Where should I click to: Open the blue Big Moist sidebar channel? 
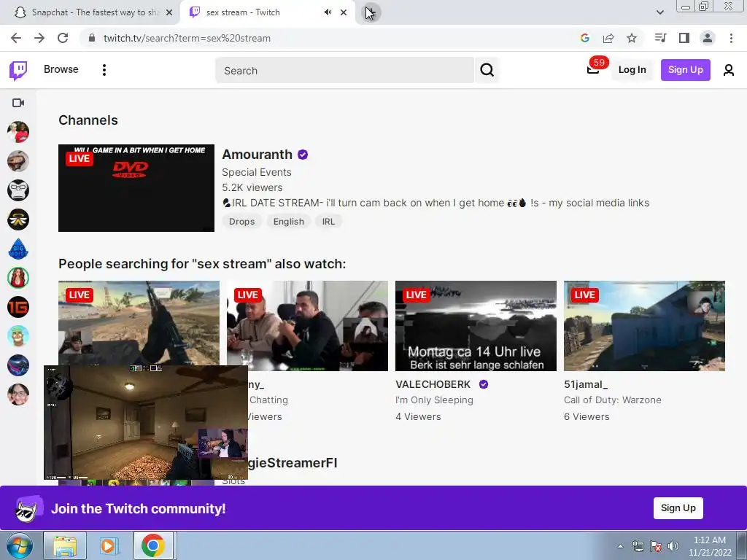(x=18, y=249)
